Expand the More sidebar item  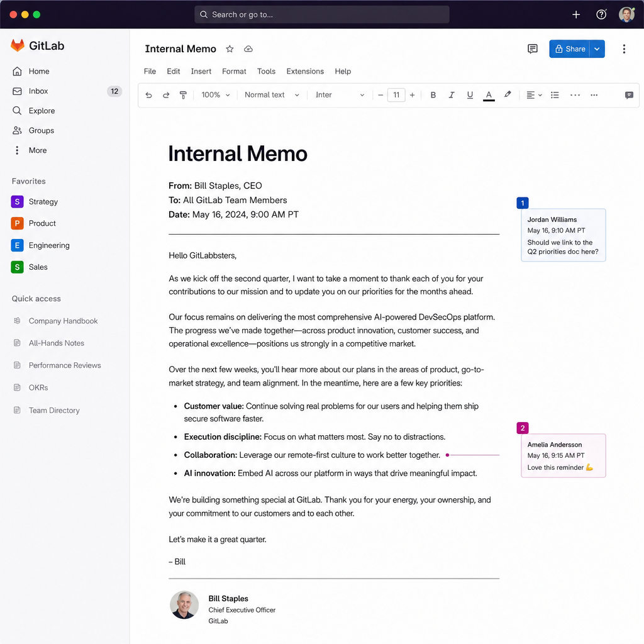coord(65,150)
